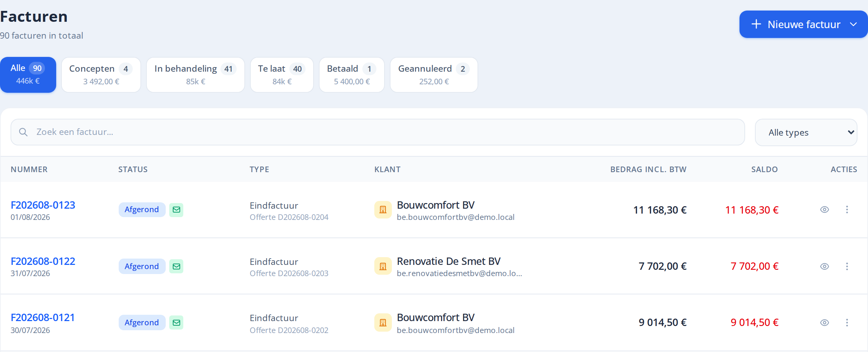
Task: Click Offerte D202608-0203 reference
Action: click(x=289, y=274)
